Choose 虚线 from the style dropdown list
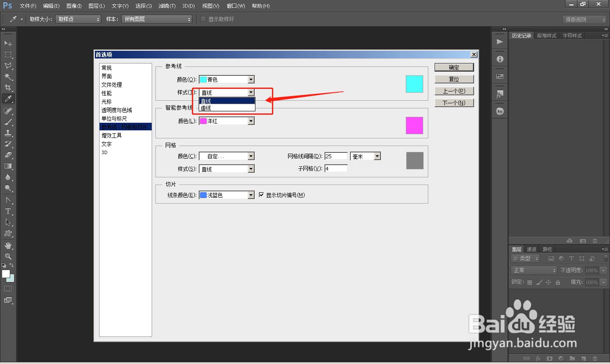 click(x=227, y=108)
